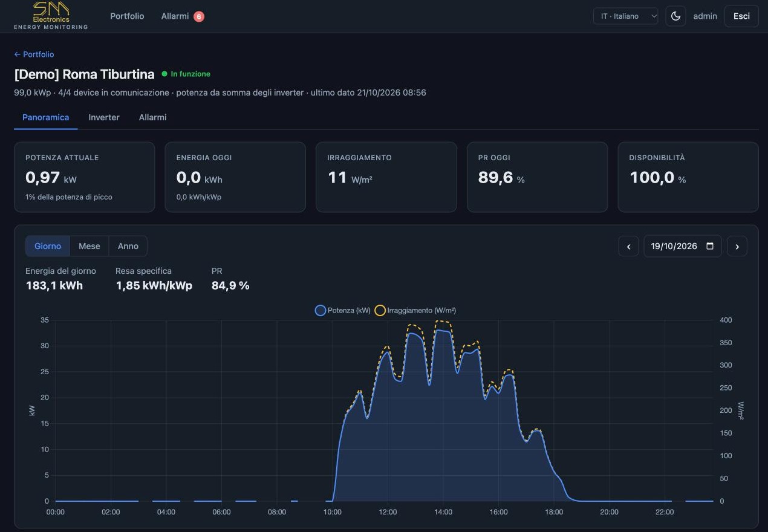Follow the ← Portfolio back link
The image size is (768, 532).
pyautogui.click(x=34, y=54)
